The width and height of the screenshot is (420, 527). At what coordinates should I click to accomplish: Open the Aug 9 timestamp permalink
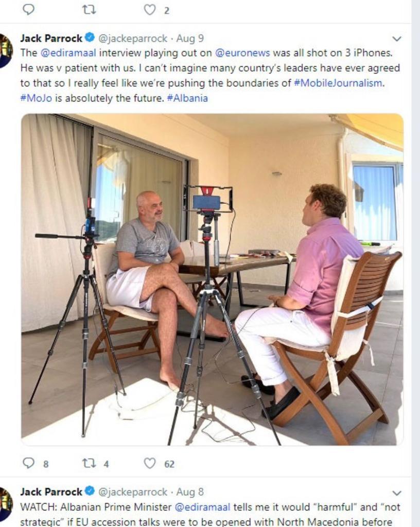pos(190,38)
